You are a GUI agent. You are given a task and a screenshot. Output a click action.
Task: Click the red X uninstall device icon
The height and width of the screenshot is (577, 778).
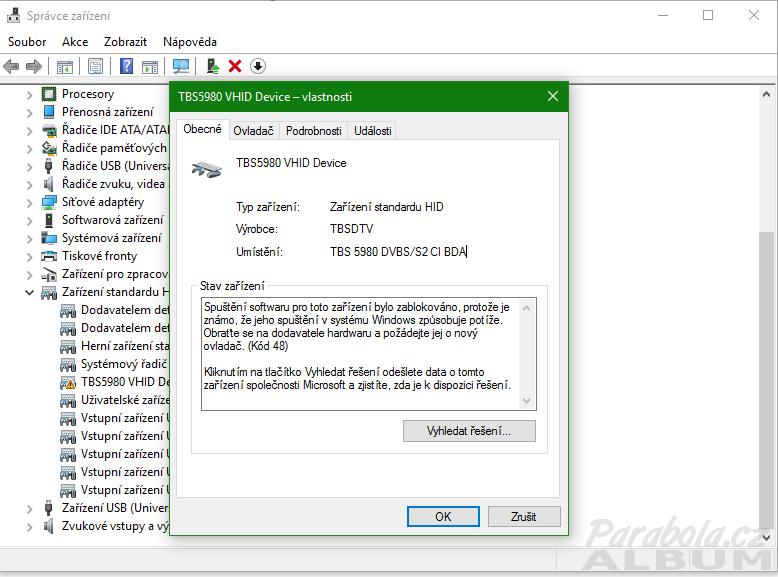(235, 66)
